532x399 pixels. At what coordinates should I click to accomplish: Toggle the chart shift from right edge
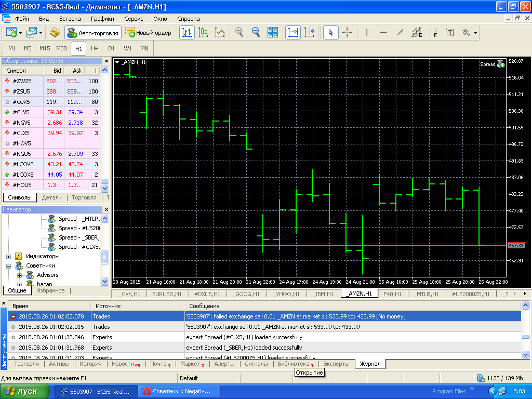pyautogui.click(x=310, y=32)
